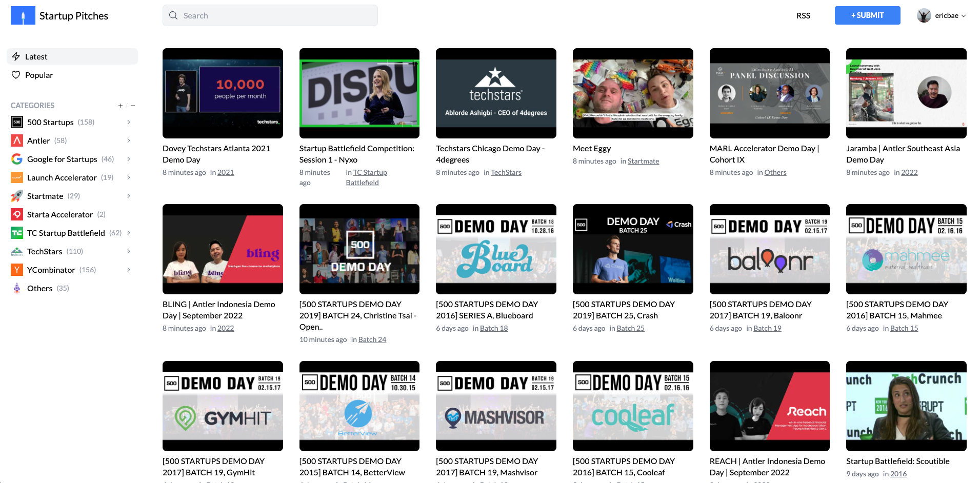Click the Techstars Chicago Demo Day 4degrees title
This screenshot has width=980, height=483.
point(490,154)
